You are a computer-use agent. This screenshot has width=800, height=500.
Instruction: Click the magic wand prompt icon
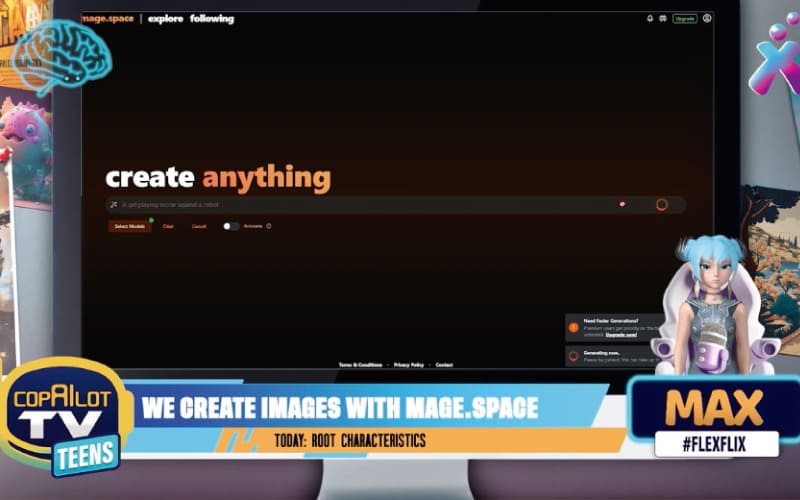pyautogui.click(x=114, y=205)
